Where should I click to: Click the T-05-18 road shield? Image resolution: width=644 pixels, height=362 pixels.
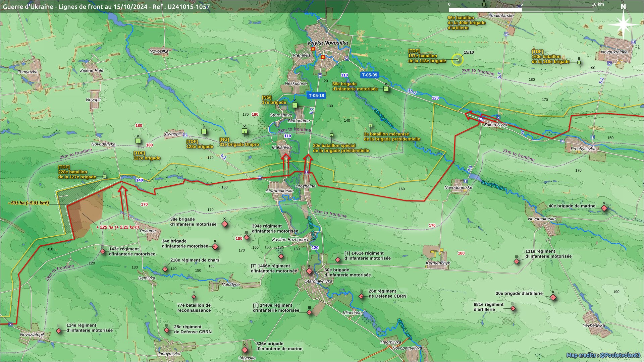click(x=316, y=96)
